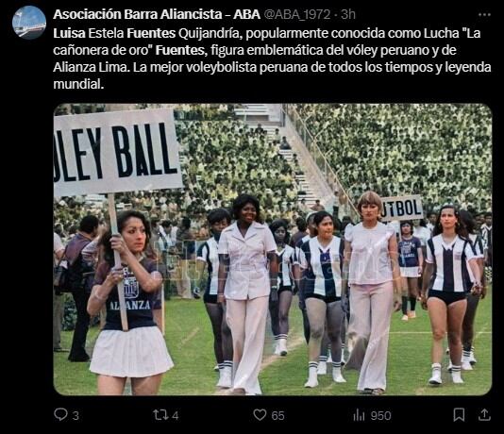Click the retweet arrows icon
This screenshot has width=504, height=434.
point(161,415)
